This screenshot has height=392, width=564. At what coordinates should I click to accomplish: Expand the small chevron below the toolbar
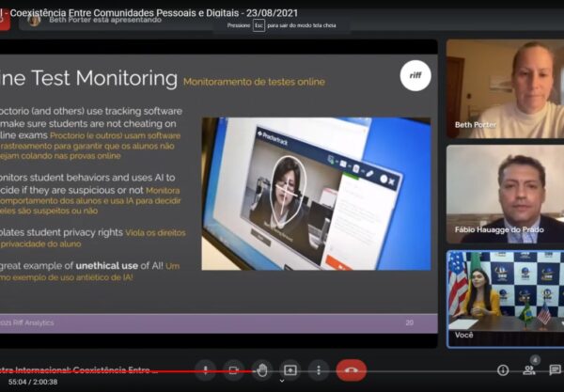282,382
